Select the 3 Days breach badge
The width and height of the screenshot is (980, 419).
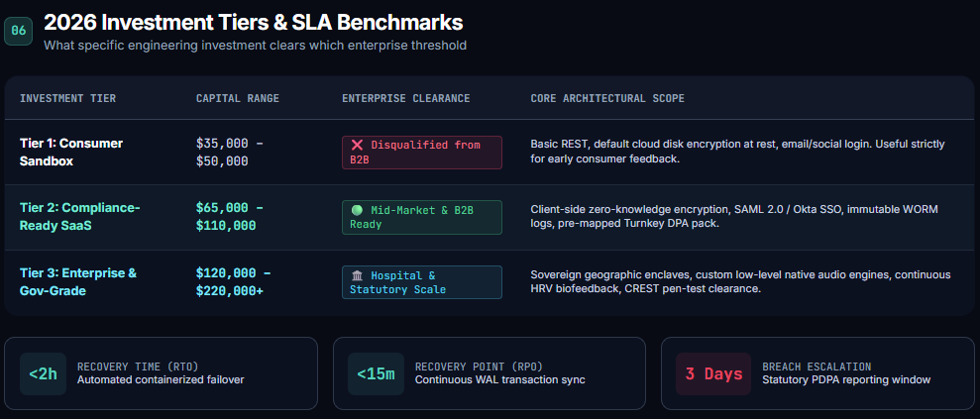tap(713, 374)
